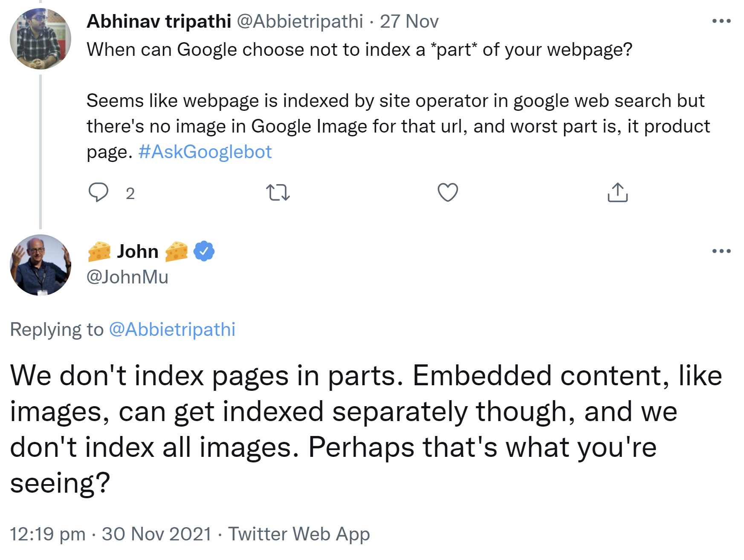Retweet Abhinav tripathi's tweet
The height and width of the screenshot is (560, 744).
(278, 192)
